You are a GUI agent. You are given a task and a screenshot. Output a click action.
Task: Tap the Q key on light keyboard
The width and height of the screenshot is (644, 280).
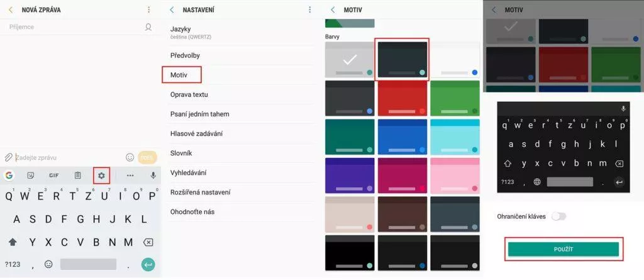pyautogui.click(x=9, y=196)
